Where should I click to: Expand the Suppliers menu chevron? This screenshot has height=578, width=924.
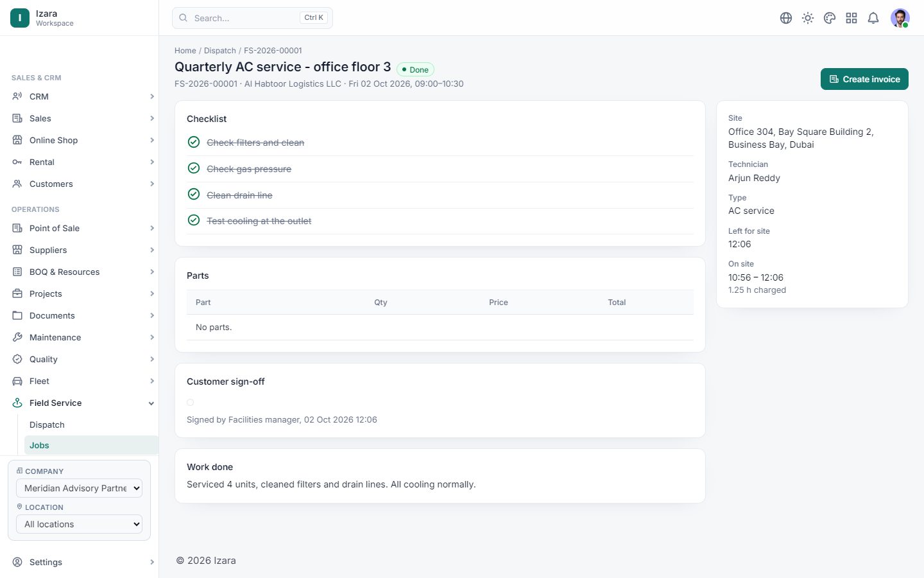click(x=152, y=250)
